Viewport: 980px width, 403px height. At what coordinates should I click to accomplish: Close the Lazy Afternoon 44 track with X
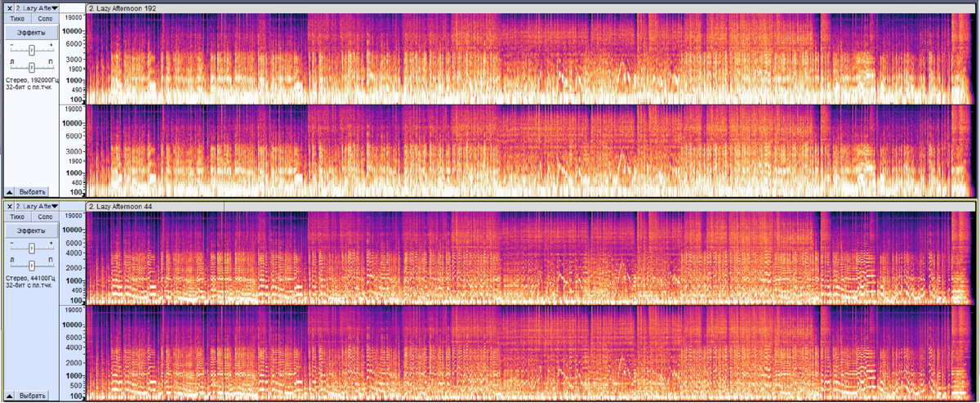click(x=9, y=206)
